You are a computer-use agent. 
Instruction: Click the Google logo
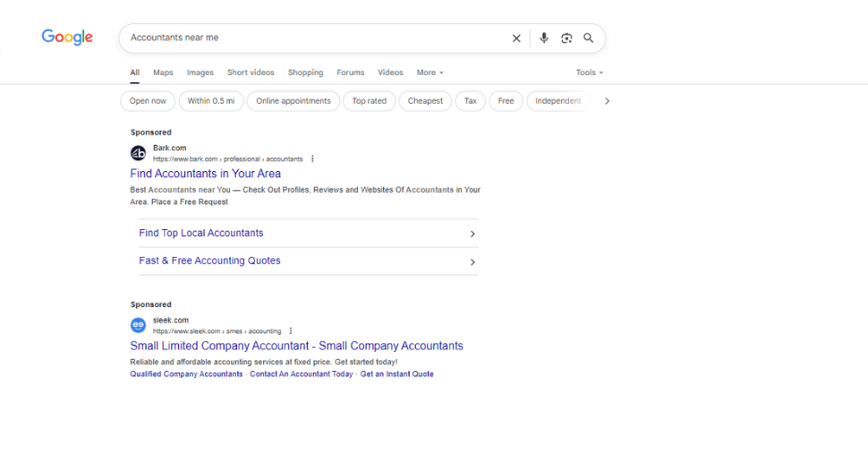67,37
